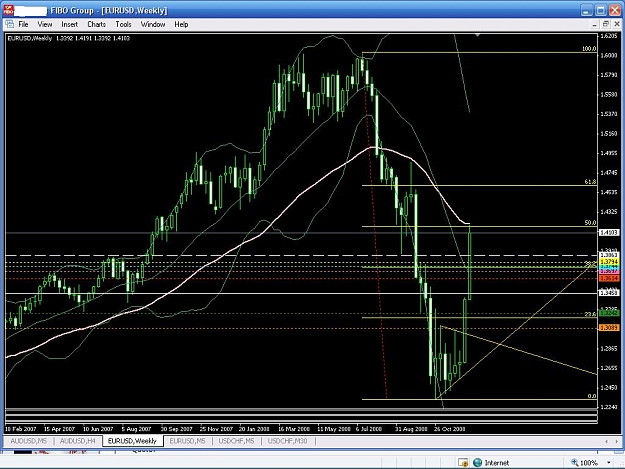The image size is (625, 469).
Task: Switch to the EURUSD,M5 chart tab
Action: pyautogui.click(x=187, y=441)
